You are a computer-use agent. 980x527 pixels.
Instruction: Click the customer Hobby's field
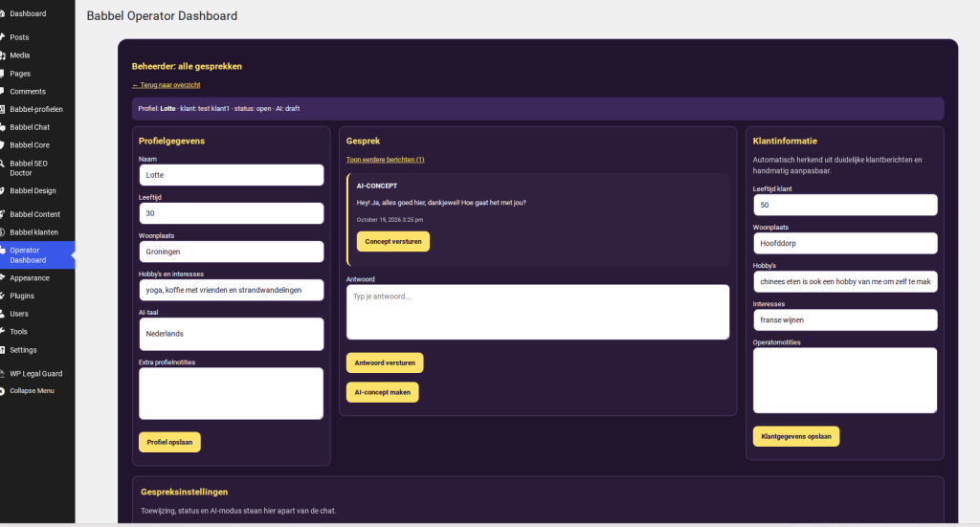845,281
